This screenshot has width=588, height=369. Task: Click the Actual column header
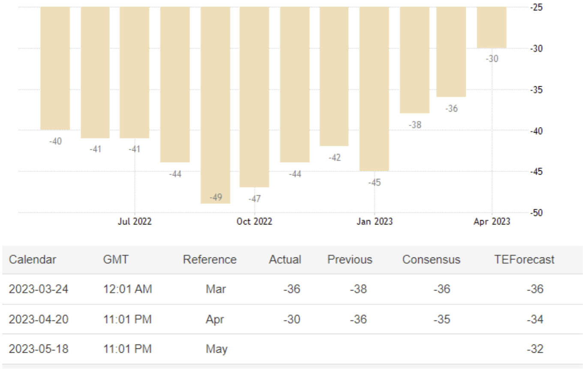click(x=285, y=260)
